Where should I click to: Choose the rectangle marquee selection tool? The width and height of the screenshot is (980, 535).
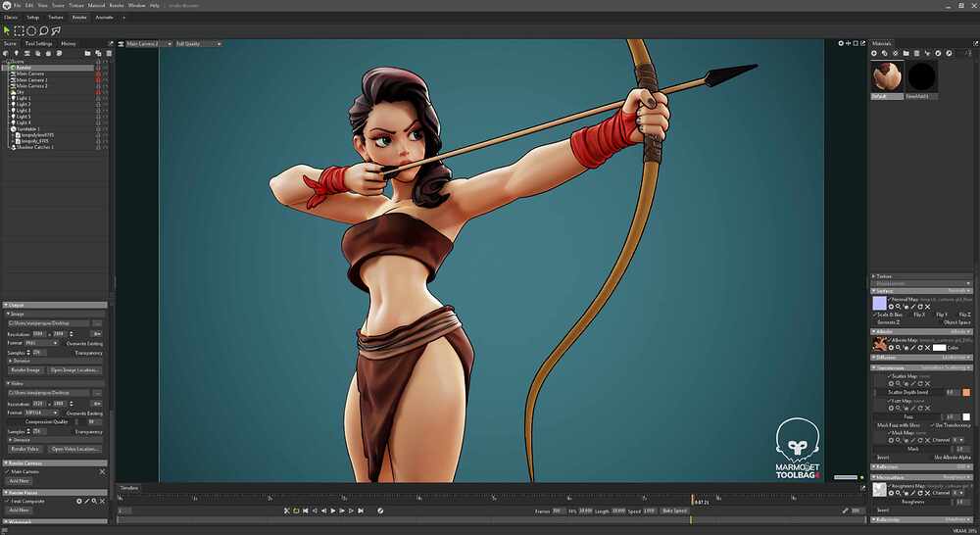click(19, 30)
